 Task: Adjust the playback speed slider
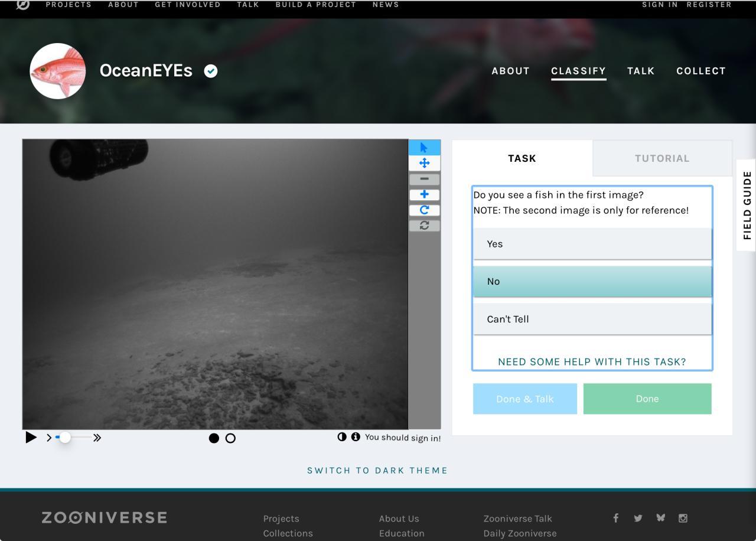tap(73, 438)
